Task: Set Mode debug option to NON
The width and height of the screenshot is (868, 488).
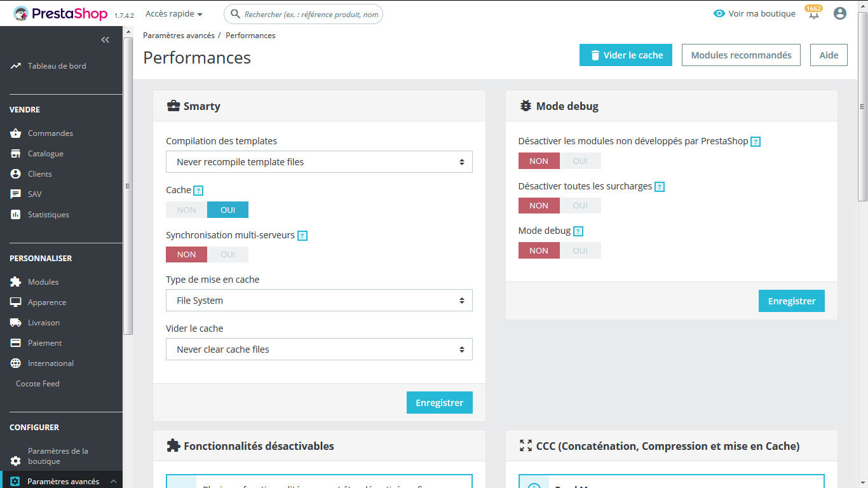Action: [539, 250]
